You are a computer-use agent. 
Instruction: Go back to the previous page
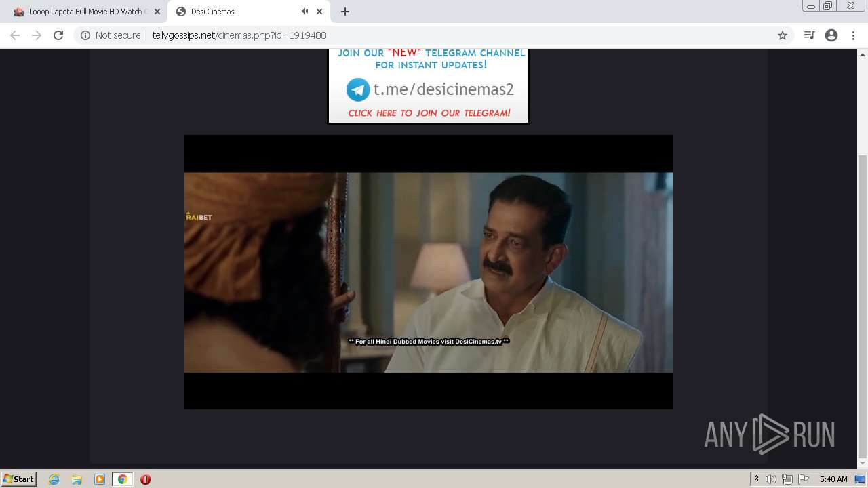point(15,35)
